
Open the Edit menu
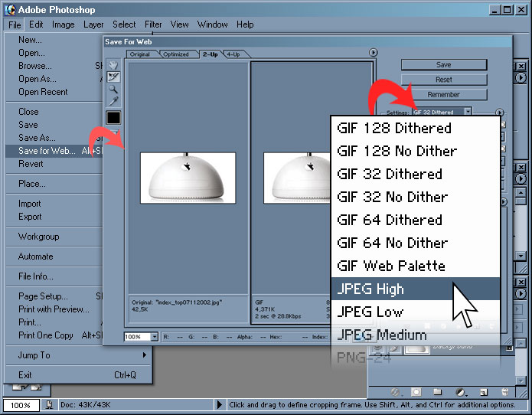click(x=36, y=25)
